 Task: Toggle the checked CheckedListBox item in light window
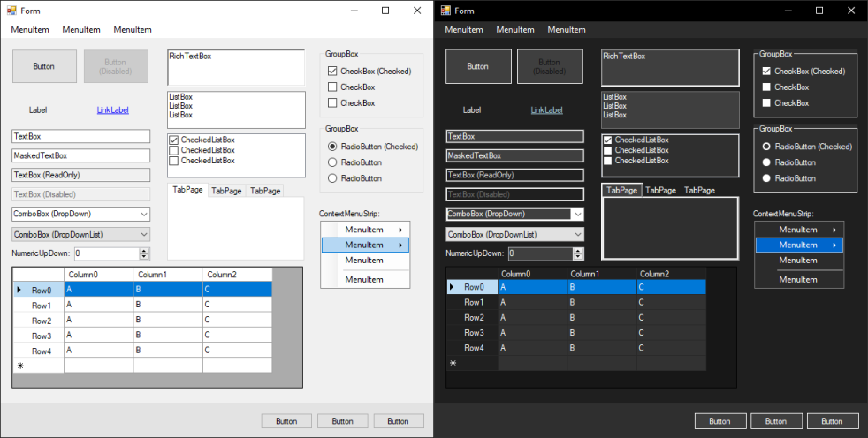pos(174,140)
